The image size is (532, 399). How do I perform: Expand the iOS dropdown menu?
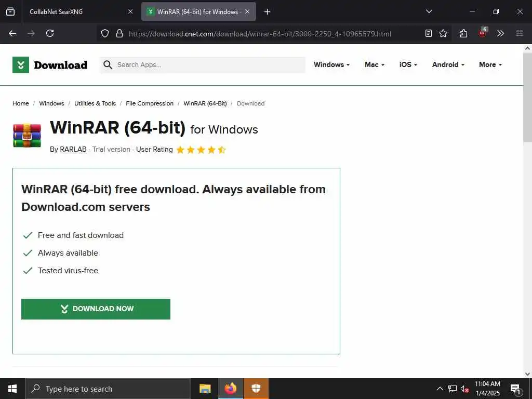[408, 64]
